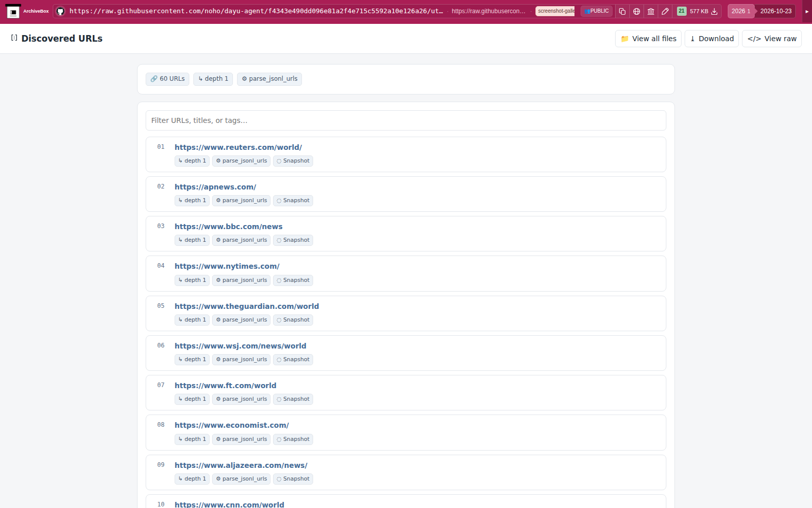Click the GitHub favicon in the URL bar
This screenshot has height=508, width=812.
click(60, 11)
